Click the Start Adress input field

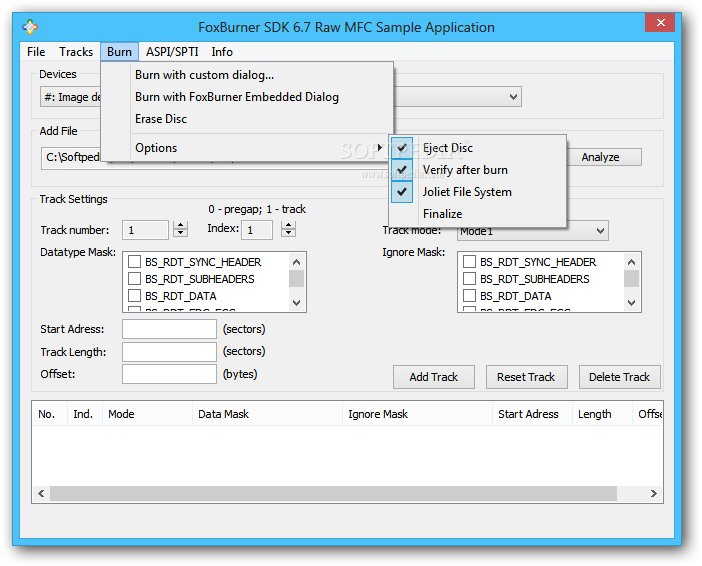(x=169, y=329)
